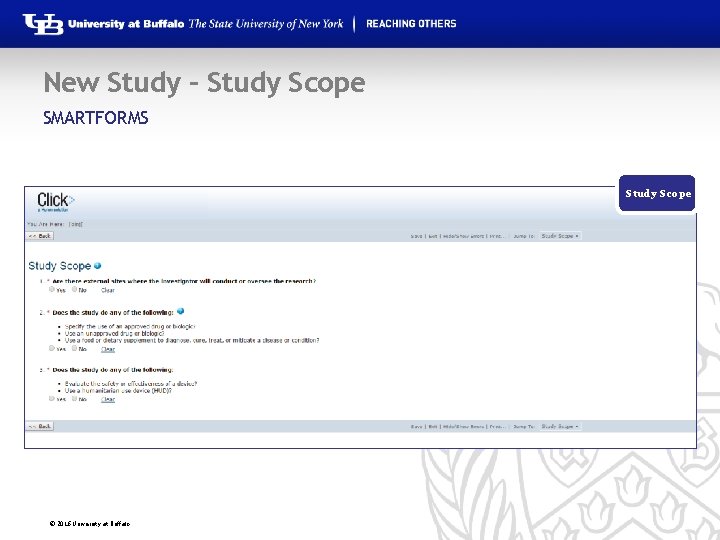This screenshot has height=540, width=720.
Task: Click the 'New Study - Study Scope' slide title
Action: (204, 83)
